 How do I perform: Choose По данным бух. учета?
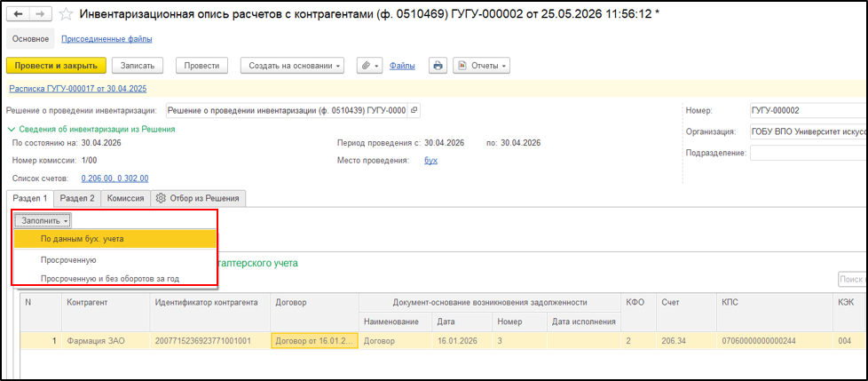[x=114, y=239]
